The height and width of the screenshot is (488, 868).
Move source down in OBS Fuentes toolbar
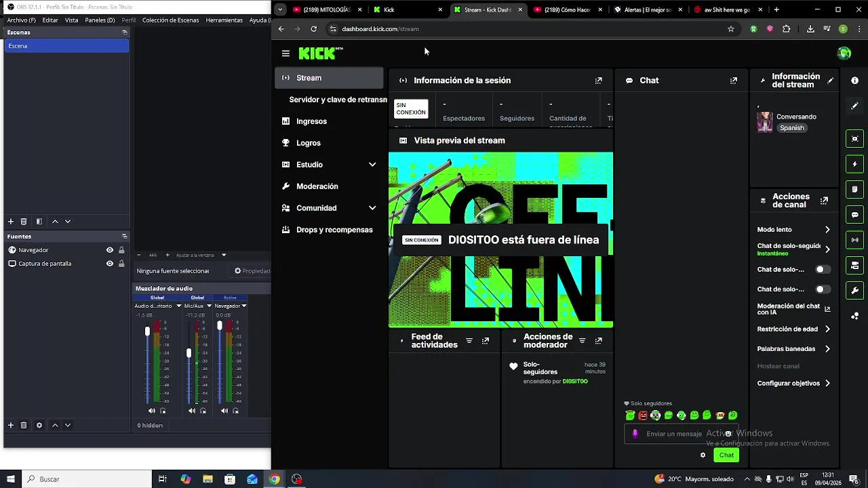click(x=67, y=425)
